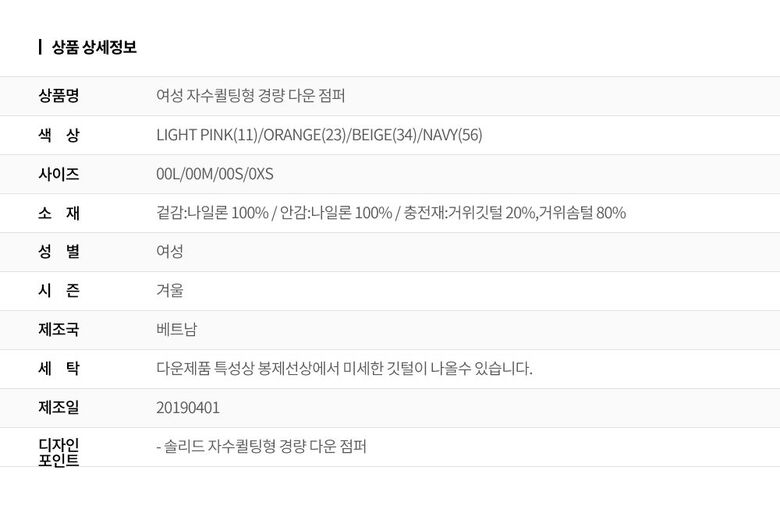Screen dimensions: 780x523
Task: Click the 소재 row label
Action: click(x=59, y=213)
